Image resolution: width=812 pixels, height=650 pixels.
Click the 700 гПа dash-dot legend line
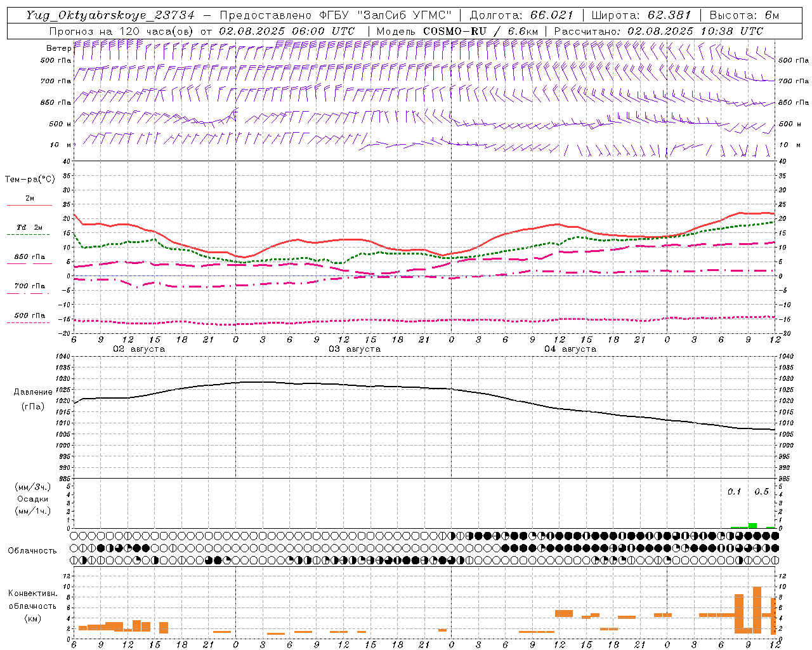click(x=28, y=293)
